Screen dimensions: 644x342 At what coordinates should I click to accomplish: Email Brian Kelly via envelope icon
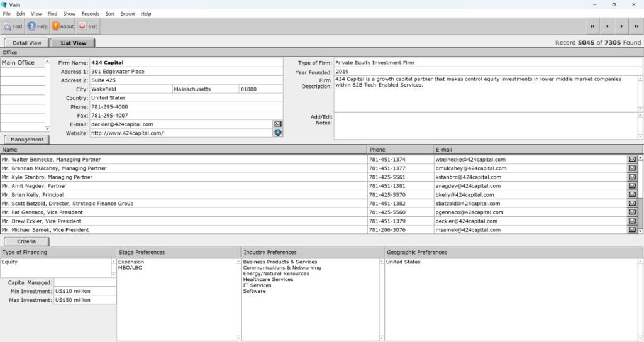point(632,195)
